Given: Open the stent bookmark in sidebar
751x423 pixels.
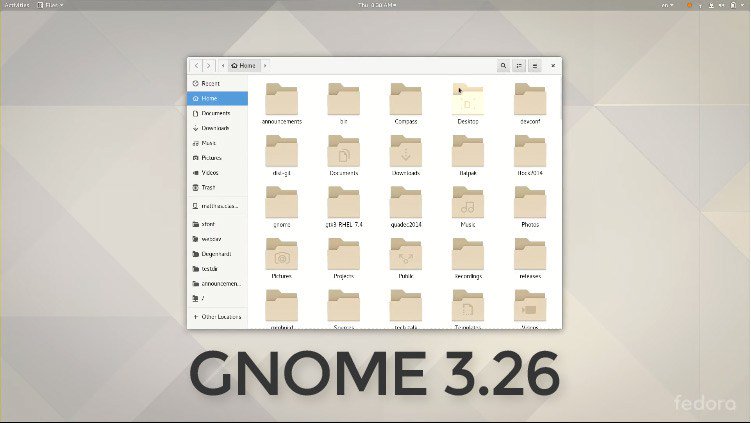Looking at the screenshot, I should pyautogui.click(x=217, y=224).
